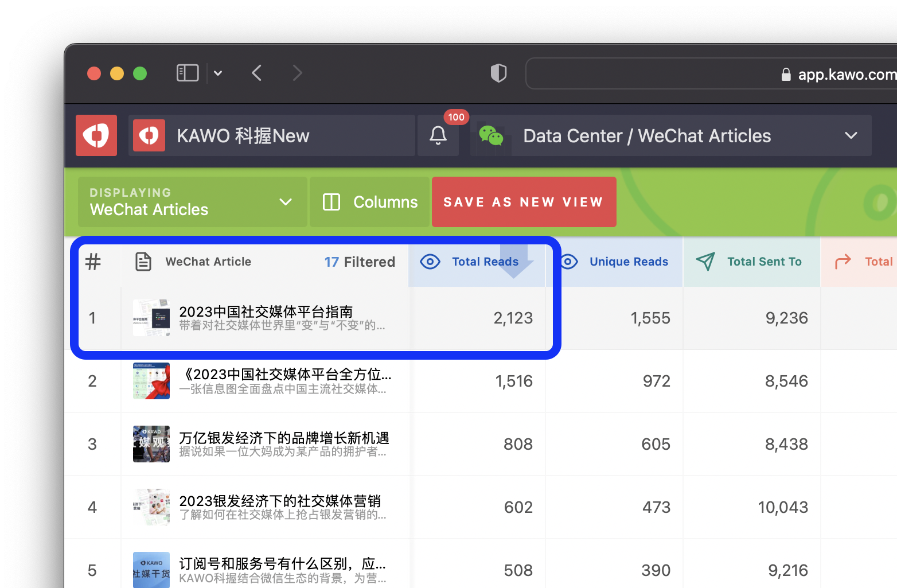Screen dimensions: 897x588
Task: Click Total Reads value 808
Action: click(518, 444)
